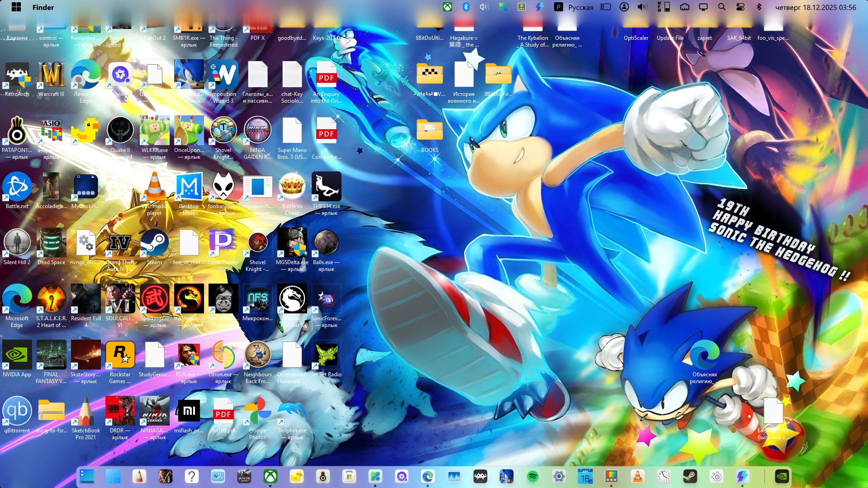Open the Microsoft Store dock icon
This screenshot has width=868, height=488.
click(x=349, y=476)
